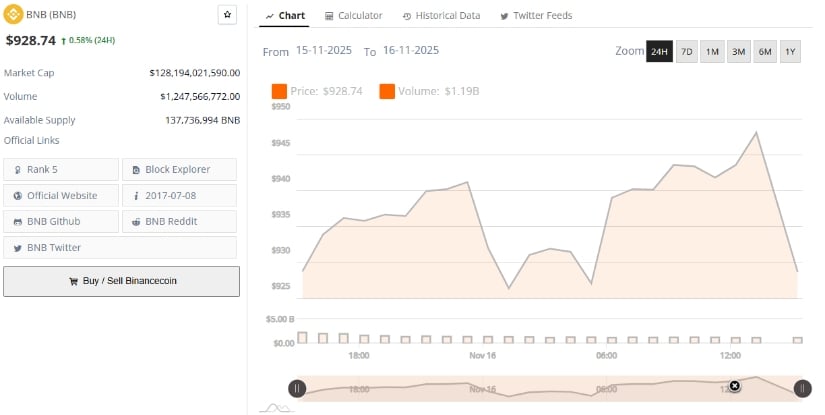
Task: Open the Block Explorer link
Action: coord(179,169)
